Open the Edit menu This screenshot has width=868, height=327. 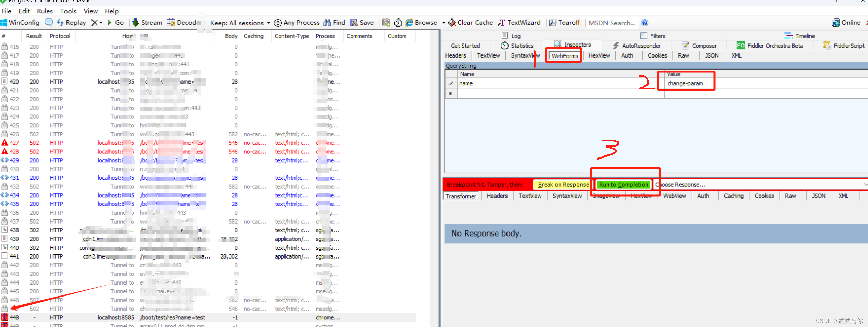(24, 11)
